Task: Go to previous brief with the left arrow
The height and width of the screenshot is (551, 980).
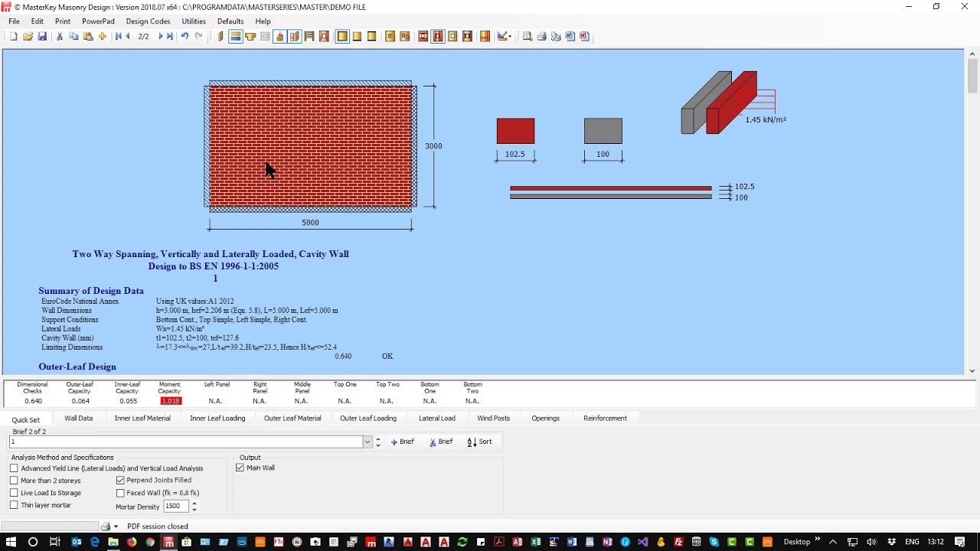Action: (127, 36)
